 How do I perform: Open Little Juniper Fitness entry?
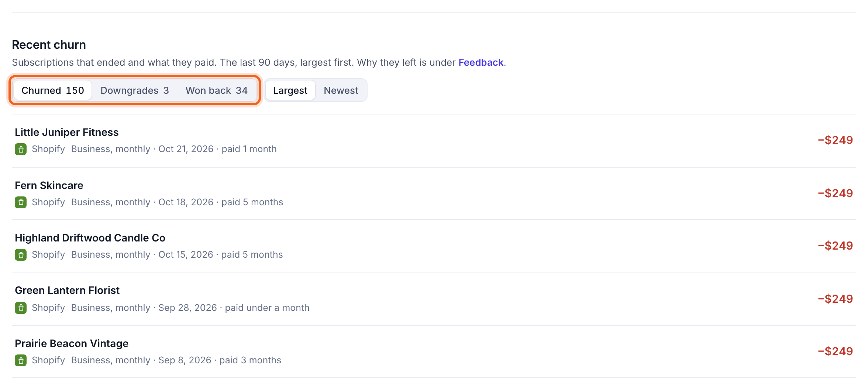coord(434,141)
